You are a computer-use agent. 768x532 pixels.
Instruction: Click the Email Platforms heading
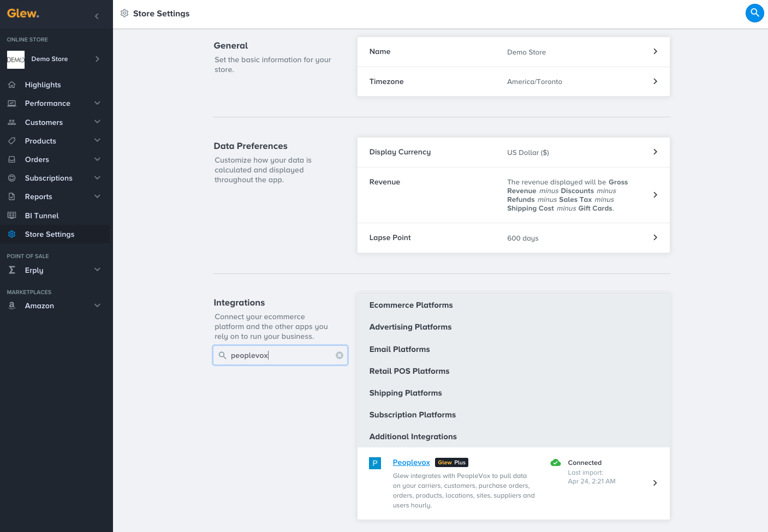tap(400, 349)
